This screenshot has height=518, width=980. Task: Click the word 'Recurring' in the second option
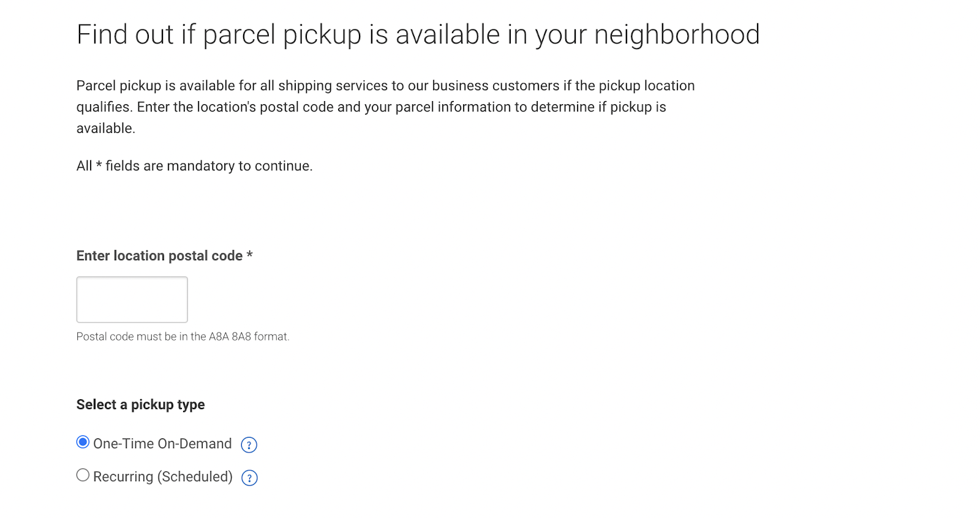(x=123, y=477)
